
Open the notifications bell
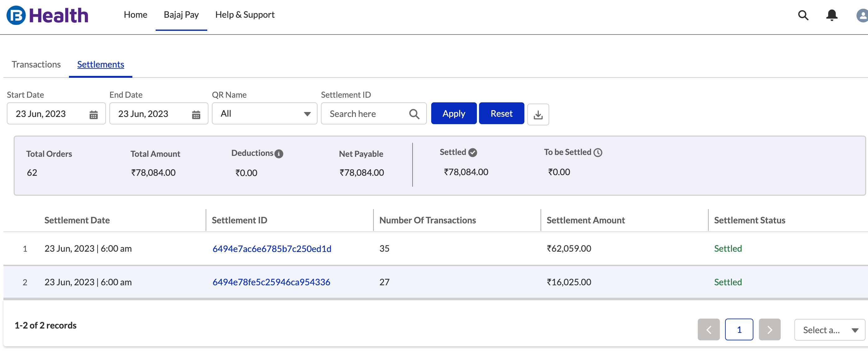coord(832,15)
